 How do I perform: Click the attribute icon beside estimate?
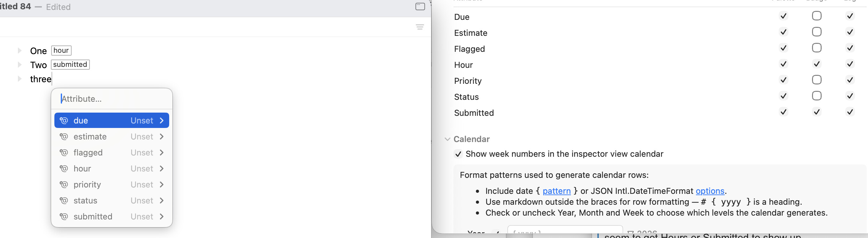click(x=64, y=137)
